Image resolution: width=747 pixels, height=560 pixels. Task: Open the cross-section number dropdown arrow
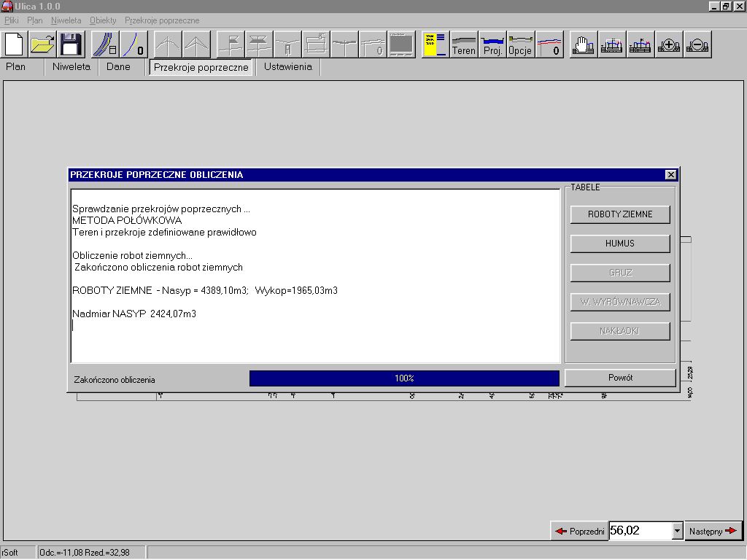click(677, 531)
